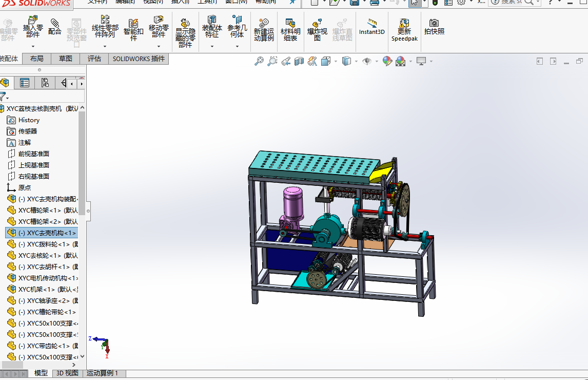Switch to the 3D 视图 bottom tab
This screenshot has height=380, width=588.
click(x=67, y=373)
